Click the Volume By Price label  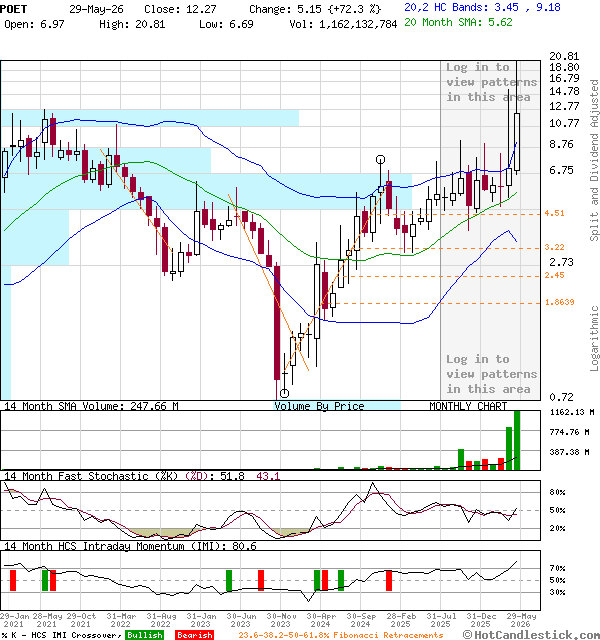[x=319, y=406]
